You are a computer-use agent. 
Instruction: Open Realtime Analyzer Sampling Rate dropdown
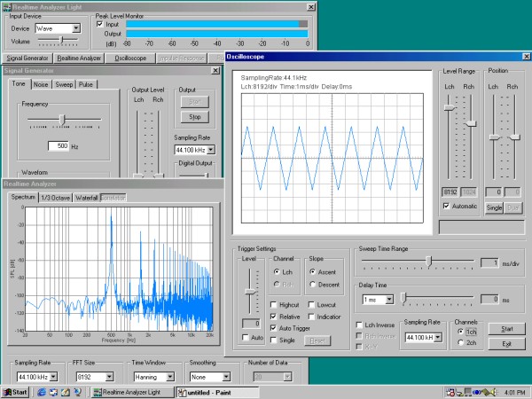(53, 377)
